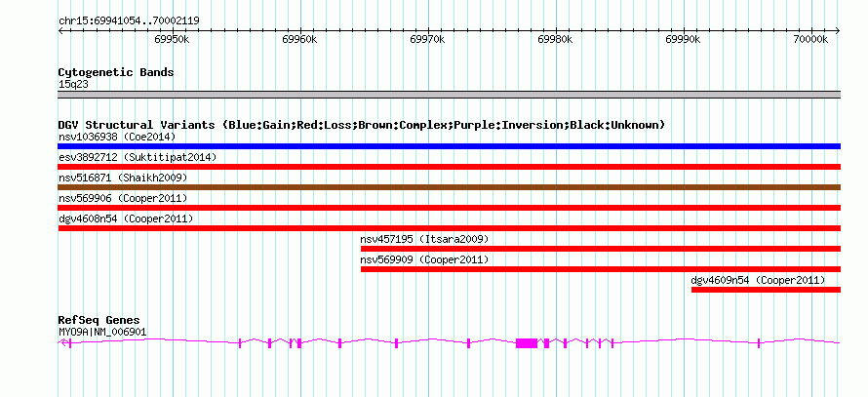
Task: Select the dgv4609n54 (Cooper2011) label
Action: [759, 280]
